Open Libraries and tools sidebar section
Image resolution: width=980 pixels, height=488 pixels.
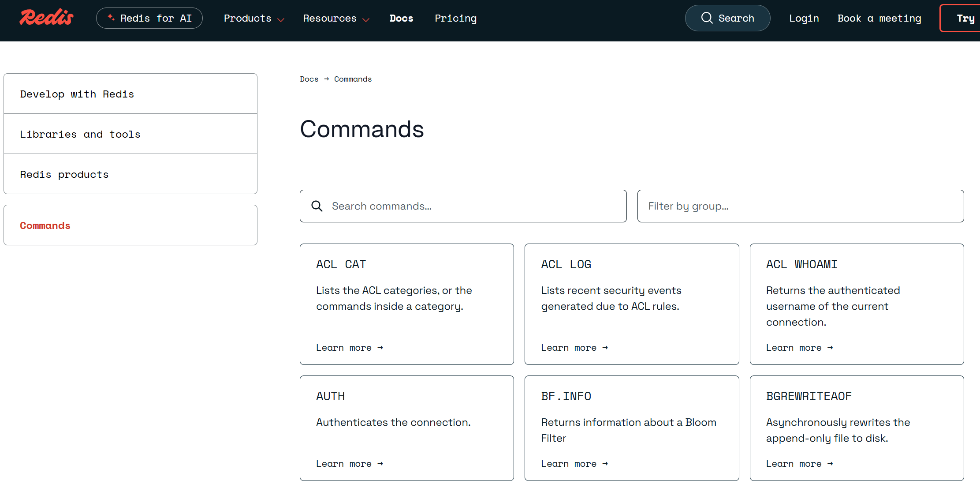80,134
